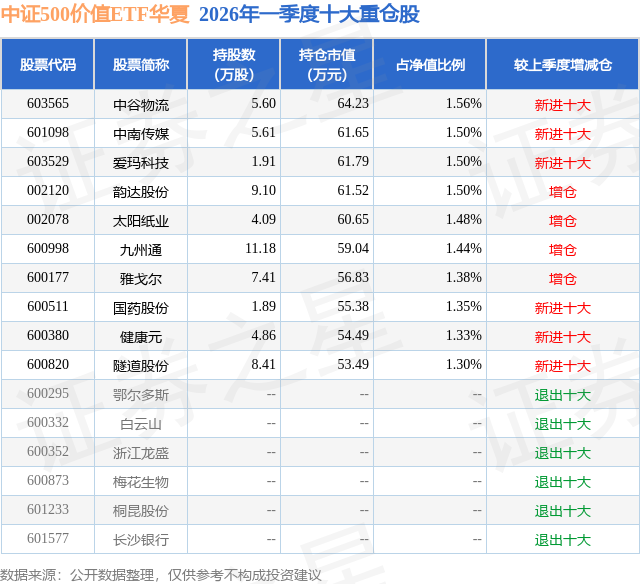Select stock code 002120
640x584 pixels.
point(48,191)
